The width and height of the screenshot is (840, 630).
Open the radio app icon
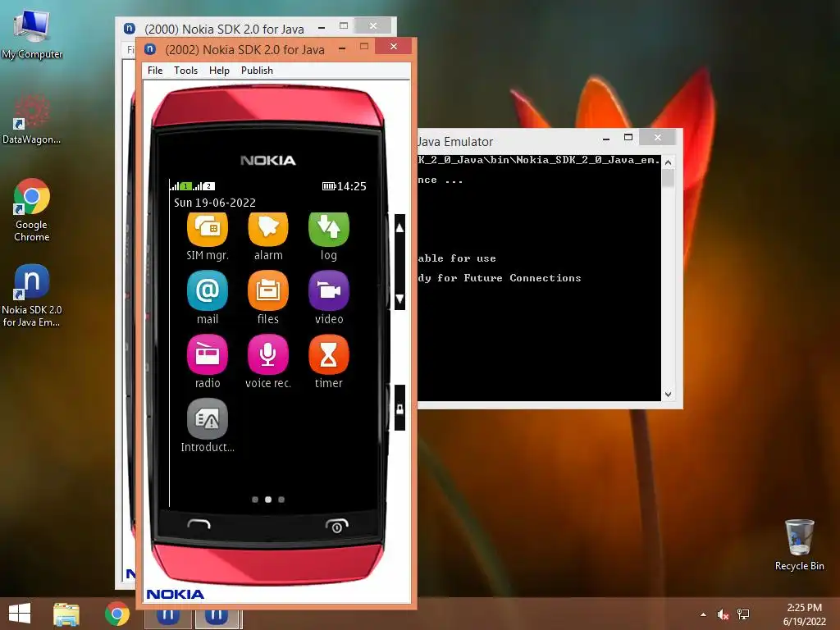[208, 354]
